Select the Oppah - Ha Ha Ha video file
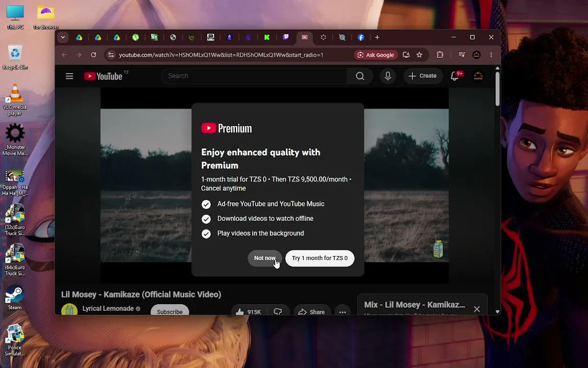The image size is (588, 368). (15, 183)
